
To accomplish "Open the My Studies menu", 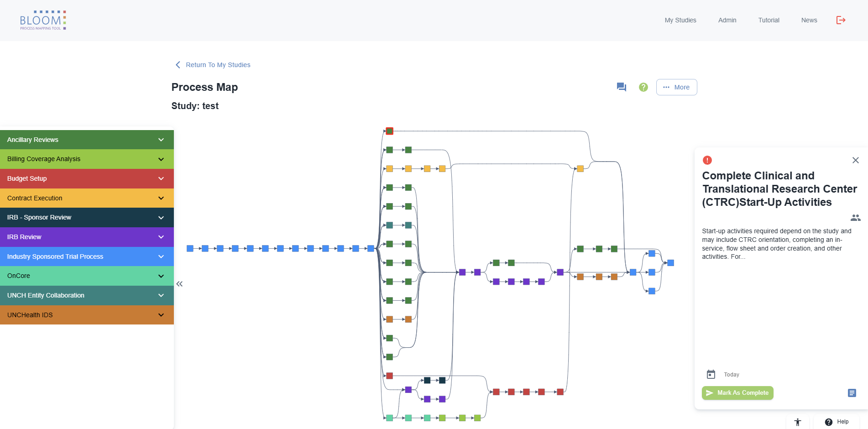I will pos(680,20).
